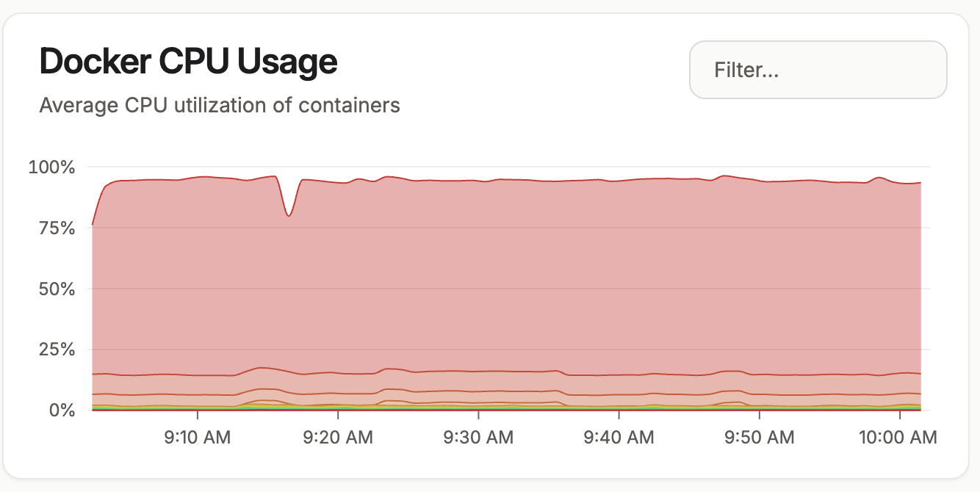The image size is (980, 492).
Task: Click the 75% y-axis label
Action: coord(57,228)
